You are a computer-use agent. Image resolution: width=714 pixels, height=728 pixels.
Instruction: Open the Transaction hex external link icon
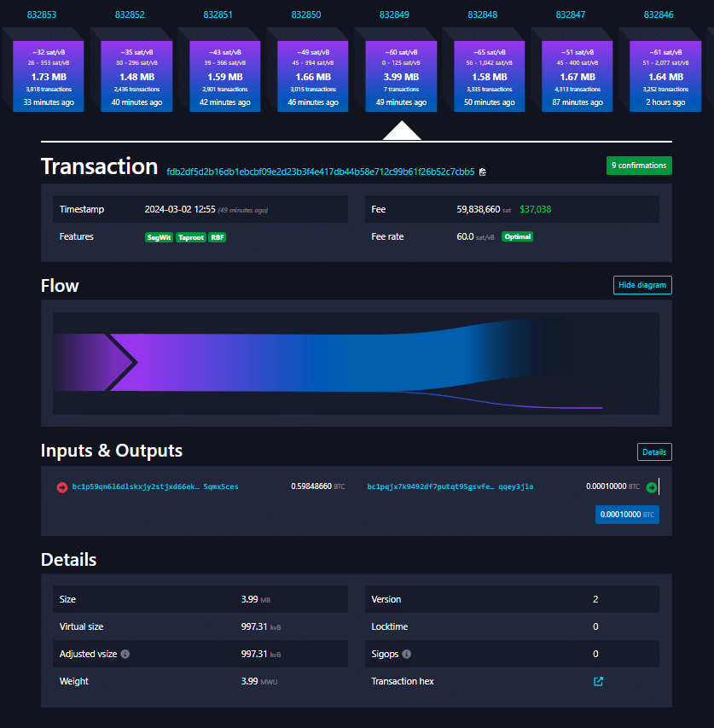click(x=598, y=682)
